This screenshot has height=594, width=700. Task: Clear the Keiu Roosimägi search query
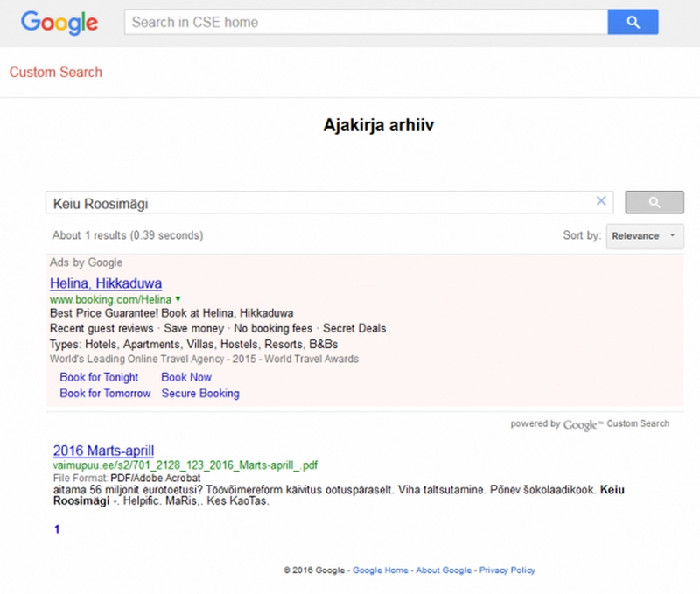[x=601, y=201]
